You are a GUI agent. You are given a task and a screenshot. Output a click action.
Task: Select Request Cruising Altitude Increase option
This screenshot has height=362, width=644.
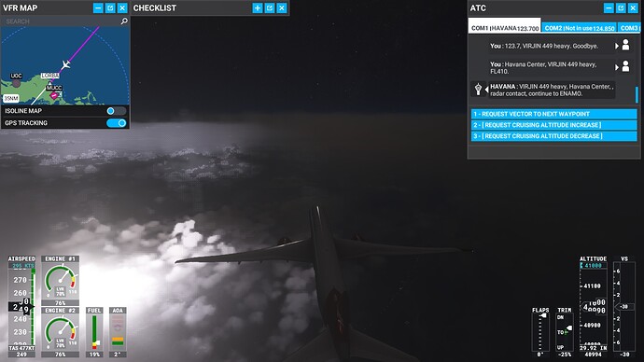point(553,125)
